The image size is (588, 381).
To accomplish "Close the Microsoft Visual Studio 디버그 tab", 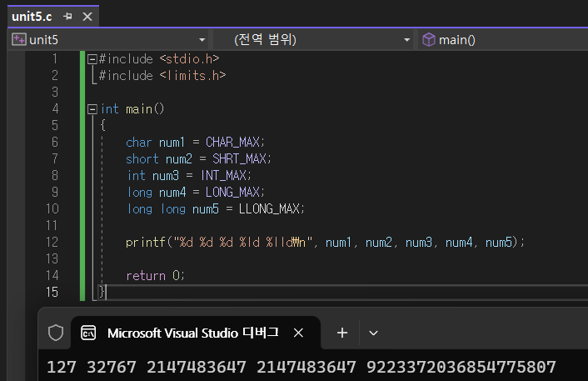I will pos(298,333).
